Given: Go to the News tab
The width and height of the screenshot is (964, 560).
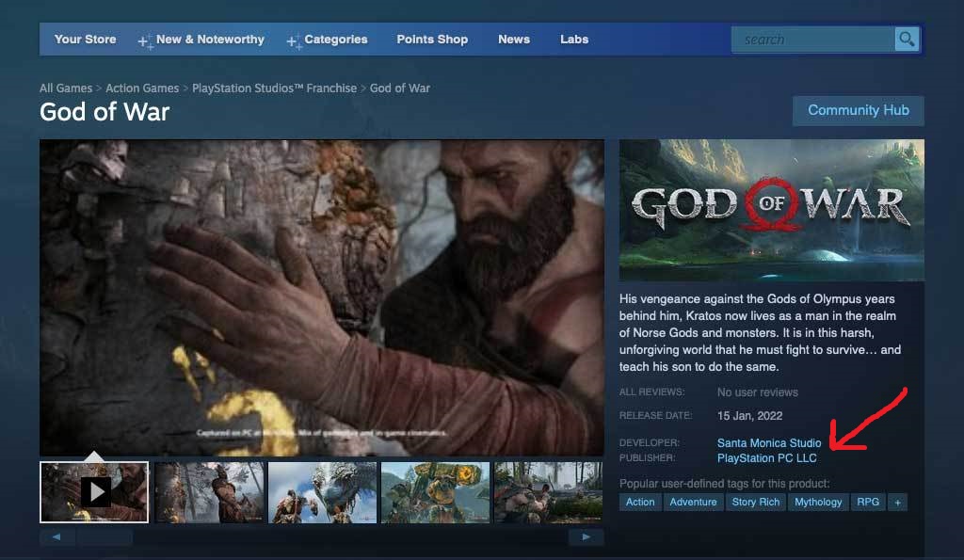Looking at the screenshot, I should [x=514, y=40].
